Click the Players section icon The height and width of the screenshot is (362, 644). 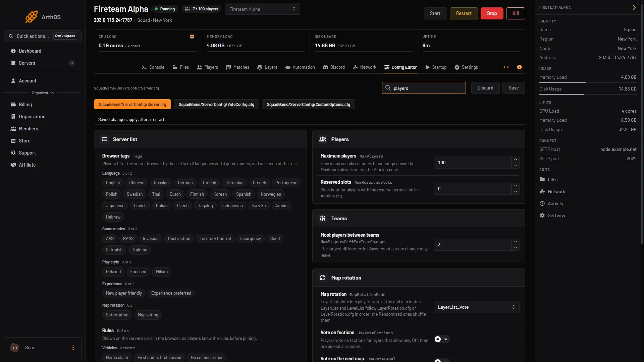(323, 139)
